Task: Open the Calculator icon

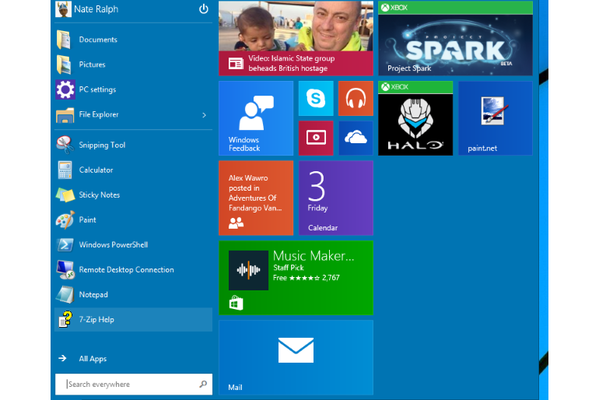Action: click(65, 170)
